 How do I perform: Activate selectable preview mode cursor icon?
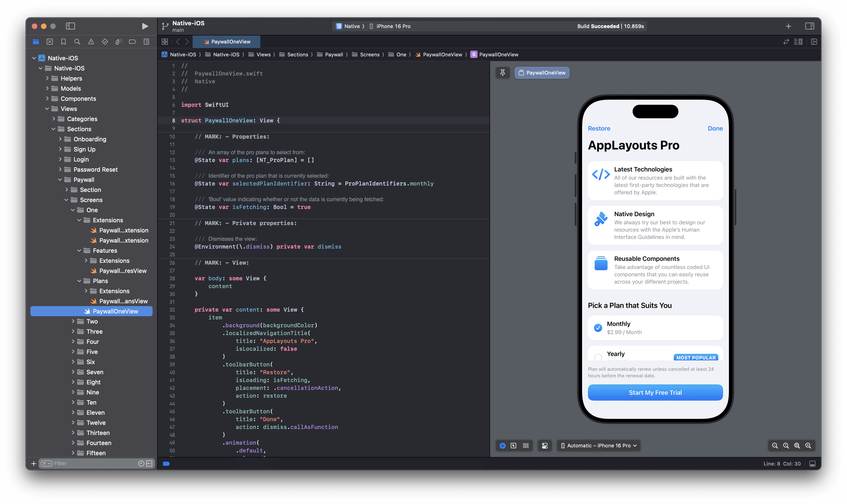click(514, 445)
